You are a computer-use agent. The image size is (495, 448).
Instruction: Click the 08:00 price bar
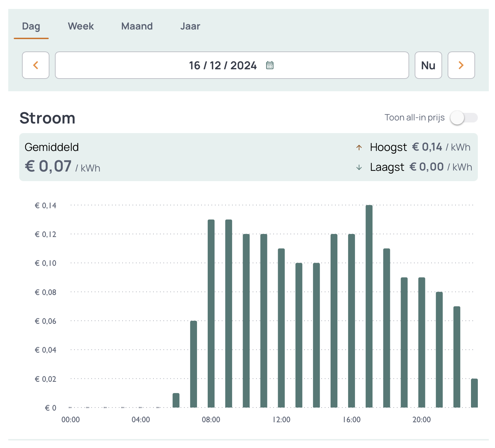click(x=211, y=313)
